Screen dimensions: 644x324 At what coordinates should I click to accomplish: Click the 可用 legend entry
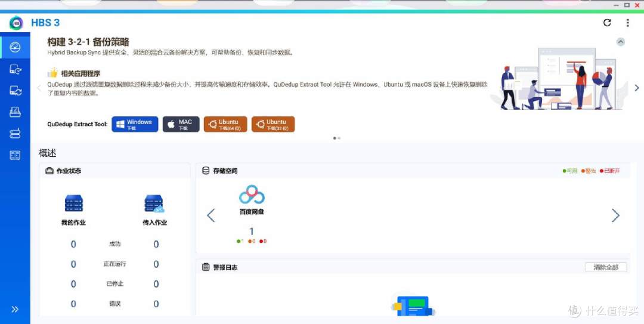coord(570,171)
